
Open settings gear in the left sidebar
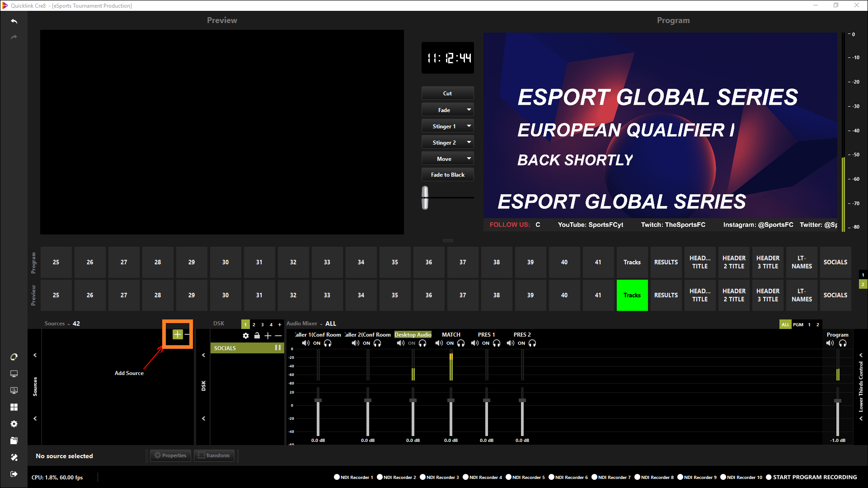[x=14, y=424]
